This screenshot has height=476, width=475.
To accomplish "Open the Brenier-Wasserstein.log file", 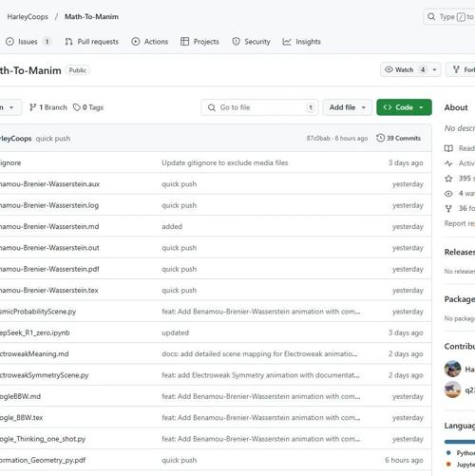I will [49, 205].
